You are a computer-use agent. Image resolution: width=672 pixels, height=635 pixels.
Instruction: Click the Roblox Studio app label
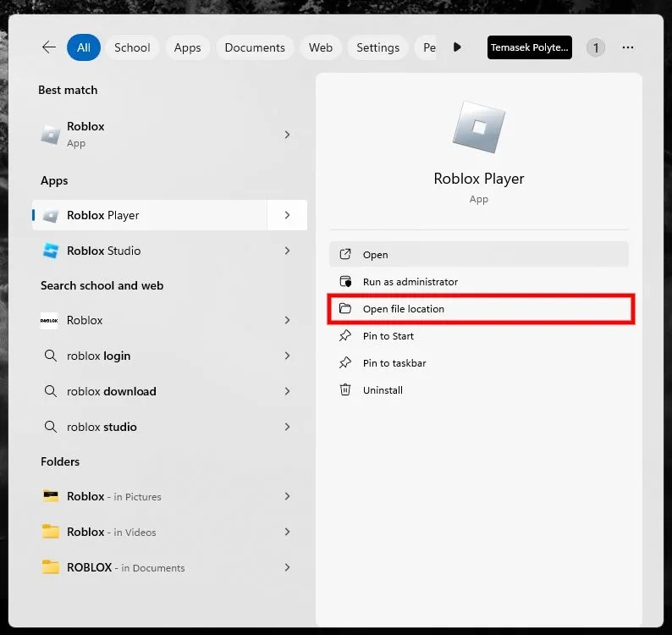point(104,251)
